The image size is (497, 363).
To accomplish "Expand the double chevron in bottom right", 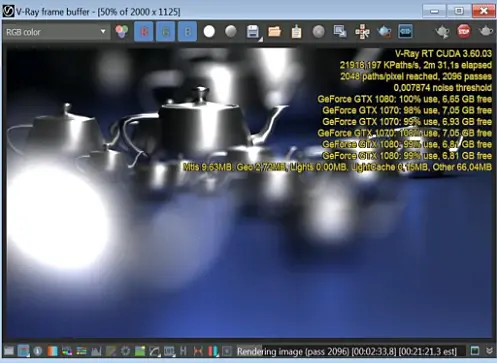I will tap(489, 351).
